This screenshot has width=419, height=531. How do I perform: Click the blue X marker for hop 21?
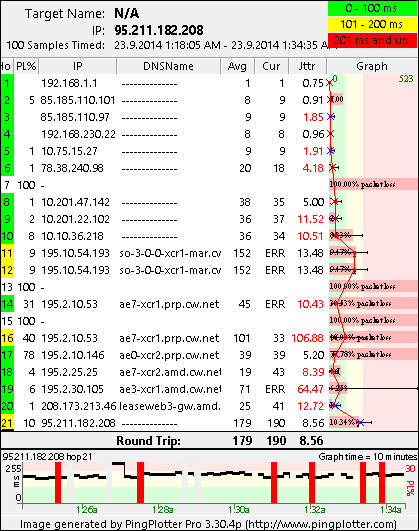point(360,422)
